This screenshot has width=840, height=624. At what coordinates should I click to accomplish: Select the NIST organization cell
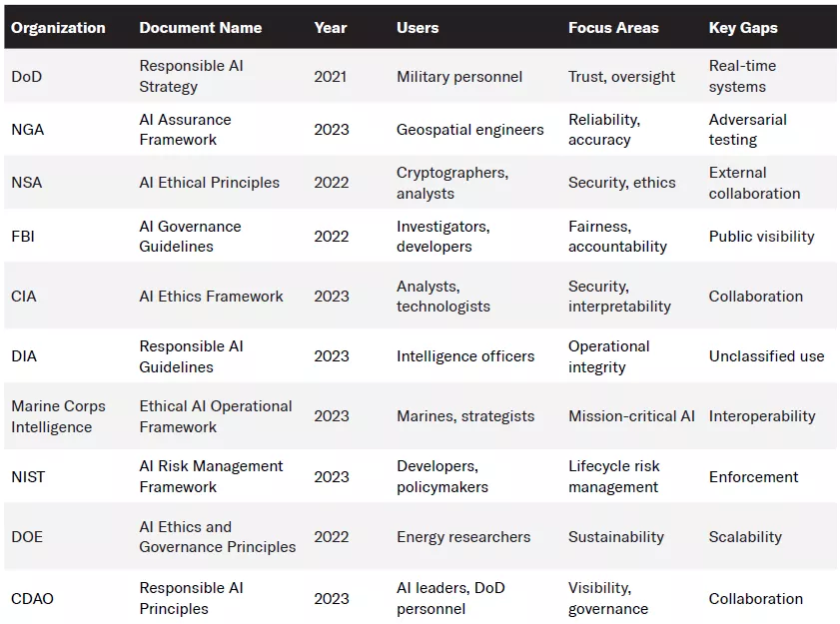tap(28, 476)
